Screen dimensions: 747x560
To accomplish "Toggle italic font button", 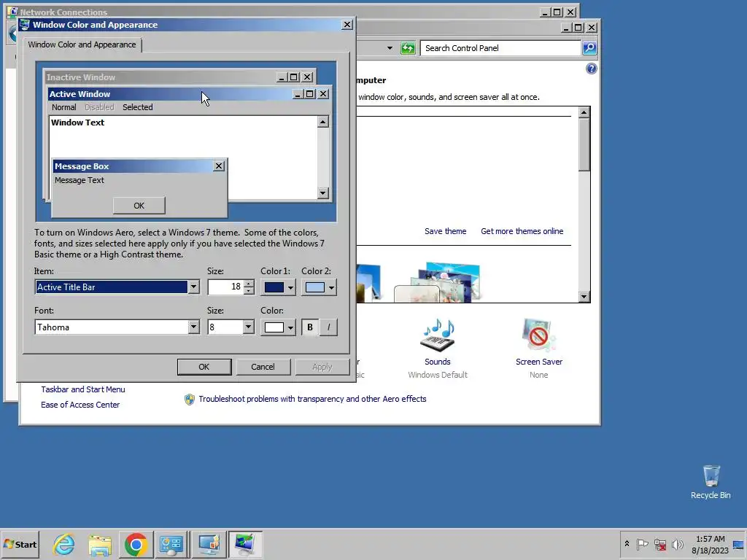I will 328,327.
